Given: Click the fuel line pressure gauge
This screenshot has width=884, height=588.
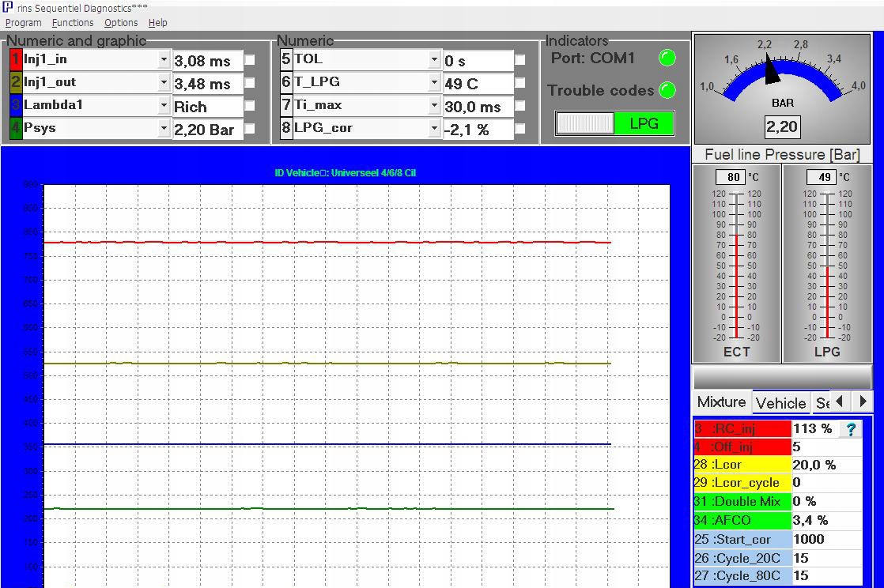Looking at the screenshot, I should pos(782,87).
